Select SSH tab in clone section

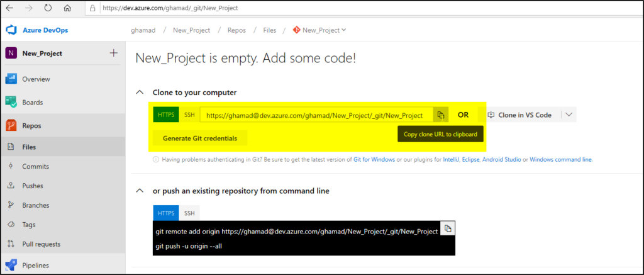point(189,115)
